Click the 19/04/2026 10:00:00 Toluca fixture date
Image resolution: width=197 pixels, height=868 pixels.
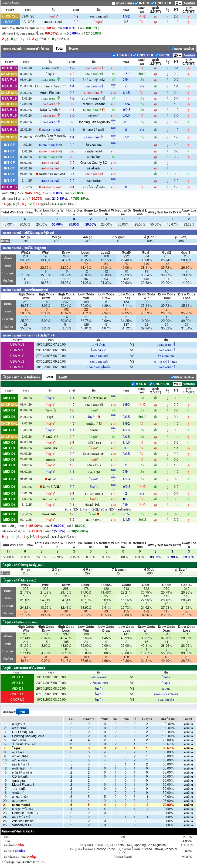pyautogui.click(x=51, y=677)
